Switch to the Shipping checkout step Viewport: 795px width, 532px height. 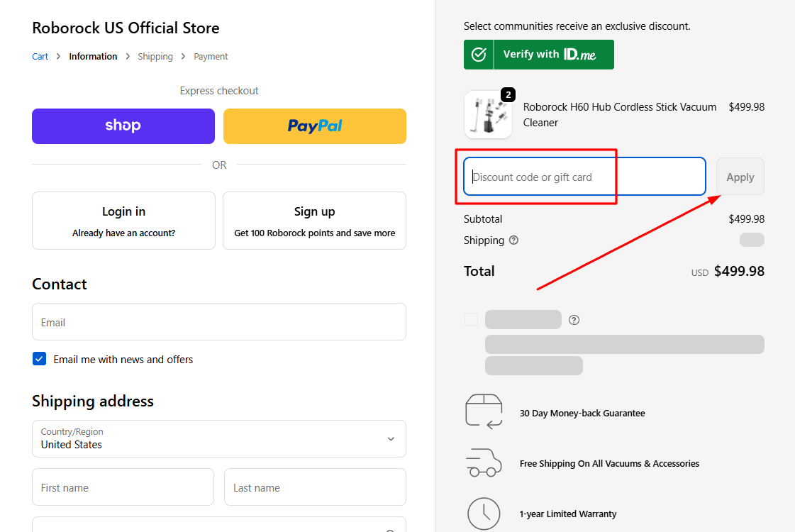coord(155,56)
